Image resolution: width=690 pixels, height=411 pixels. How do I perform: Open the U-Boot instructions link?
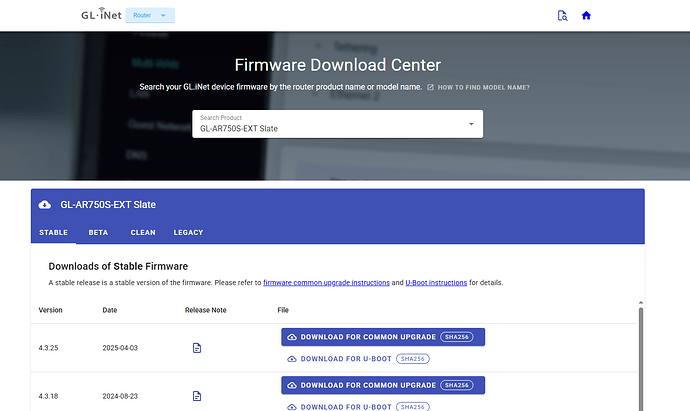[436, 283]
